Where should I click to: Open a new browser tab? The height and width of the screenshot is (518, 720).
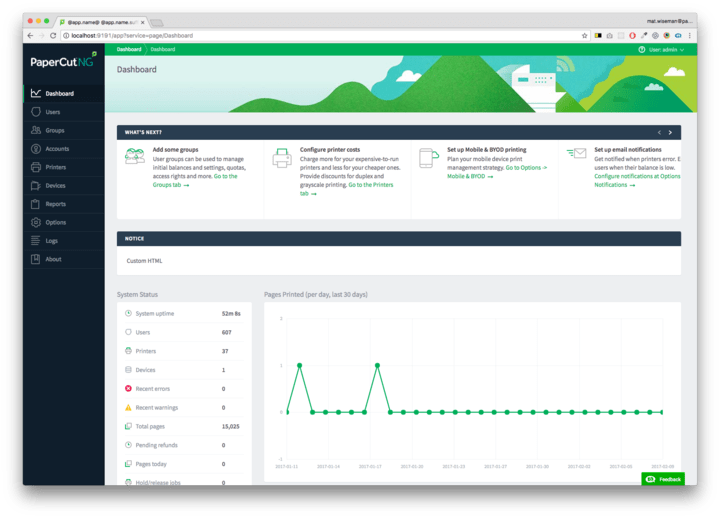tap(157, 23)
